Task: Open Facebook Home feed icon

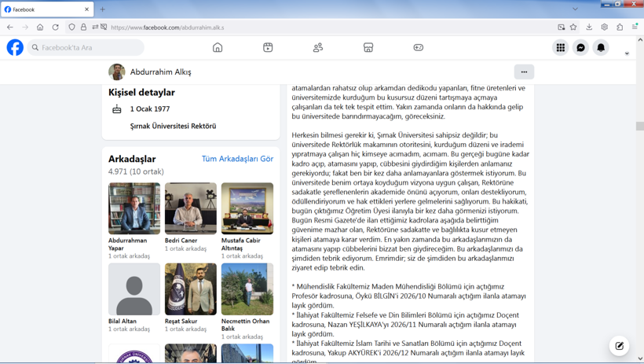Action: coord(218,47)
